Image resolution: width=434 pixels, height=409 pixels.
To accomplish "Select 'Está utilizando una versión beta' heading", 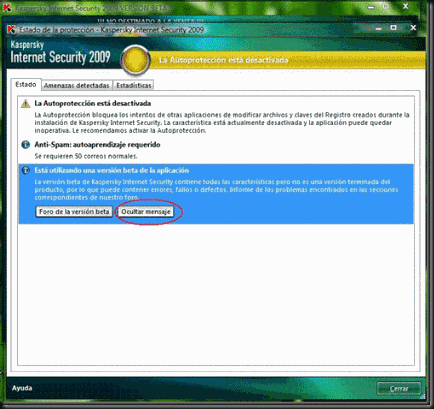I will pos(112,170).
